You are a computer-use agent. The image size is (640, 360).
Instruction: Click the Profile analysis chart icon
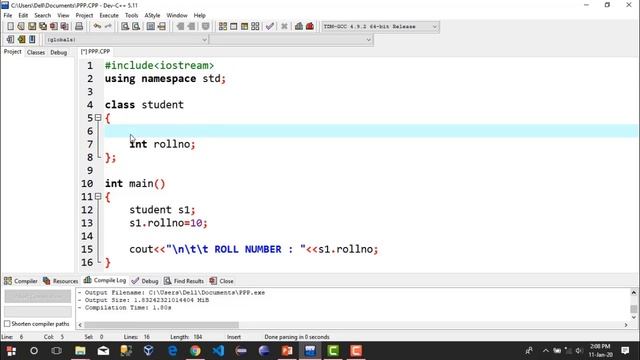299,27
